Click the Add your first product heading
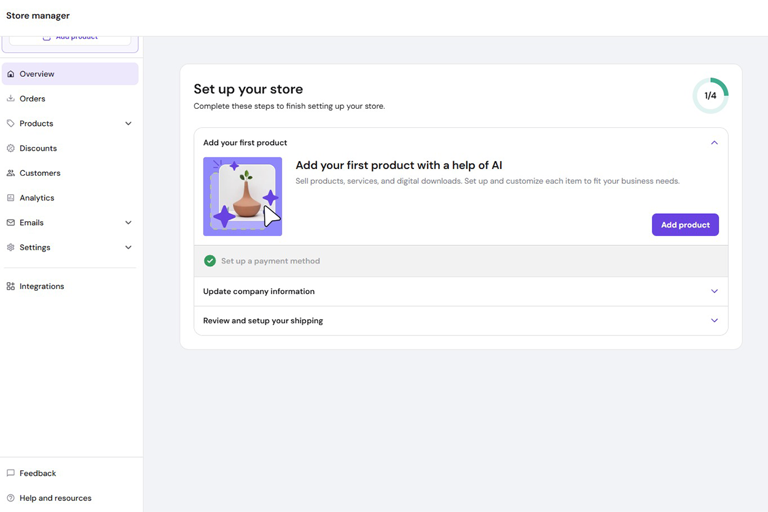This screenshot has width=768, height=512. click(245, 143)
